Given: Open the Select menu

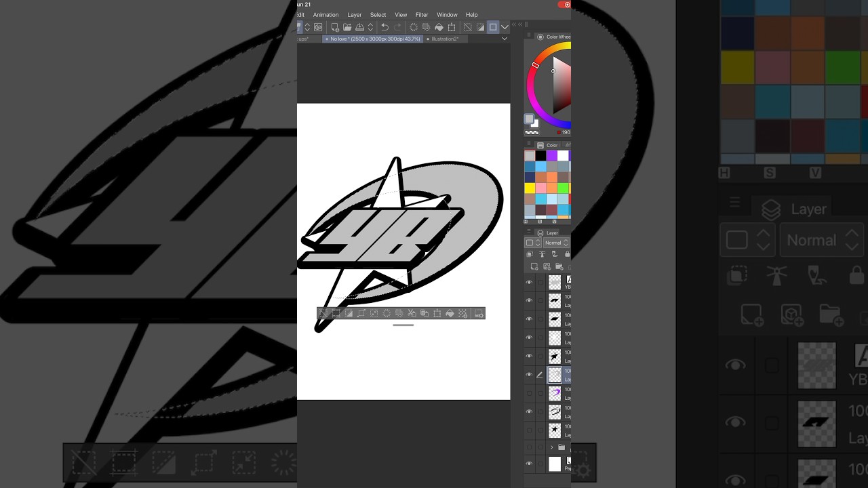Looking at the screenshot, I should 378,15.
